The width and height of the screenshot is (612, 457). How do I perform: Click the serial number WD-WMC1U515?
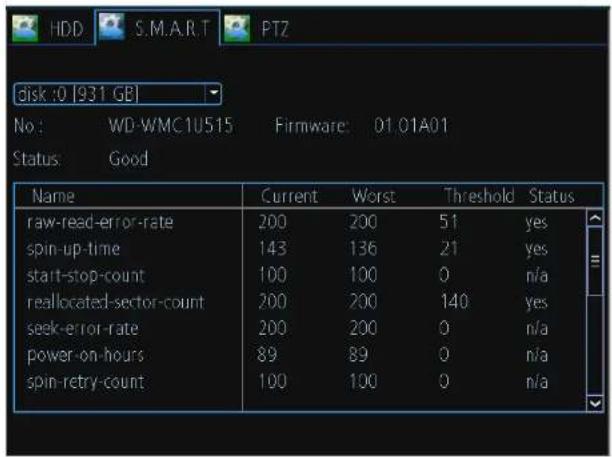coord(171,126)
